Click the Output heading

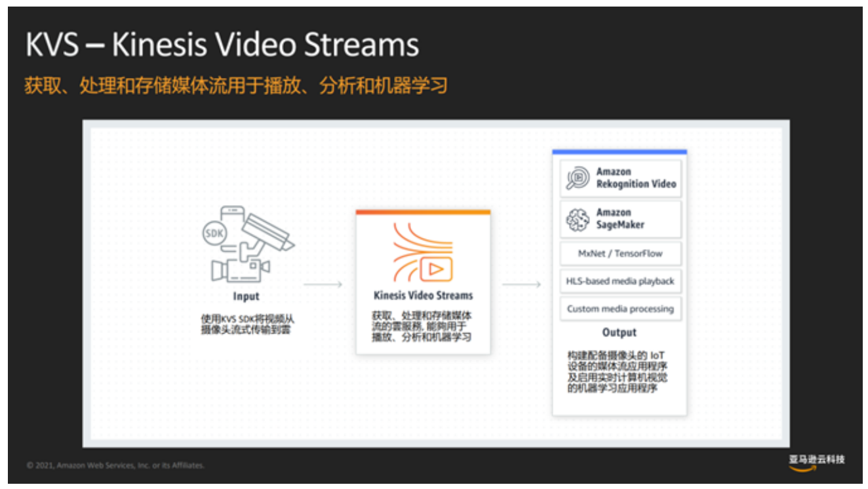620,332
